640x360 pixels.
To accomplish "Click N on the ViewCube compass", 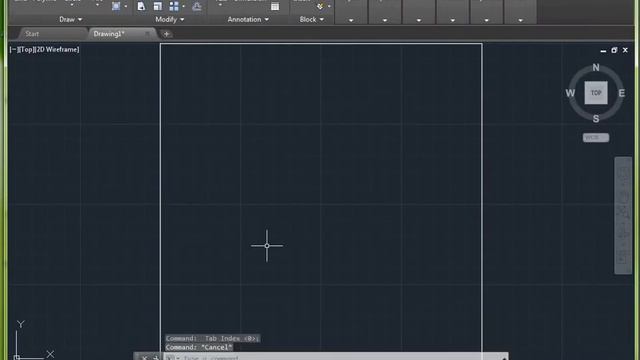I will (596, 67).
